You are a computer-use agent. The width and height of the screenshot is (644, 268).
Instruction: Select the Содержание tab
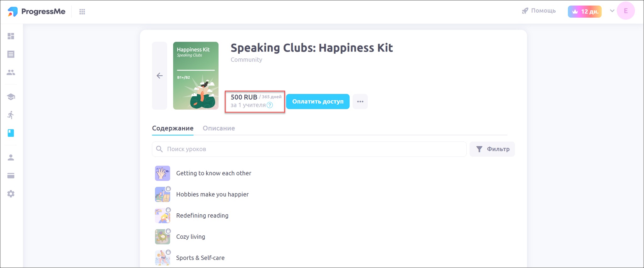pos(173,128)
